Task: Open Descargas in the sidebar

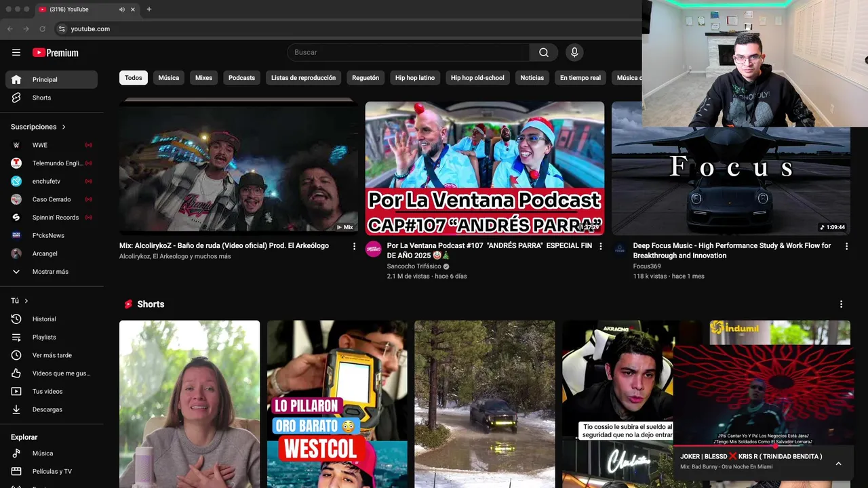Action: coord(52,409)
